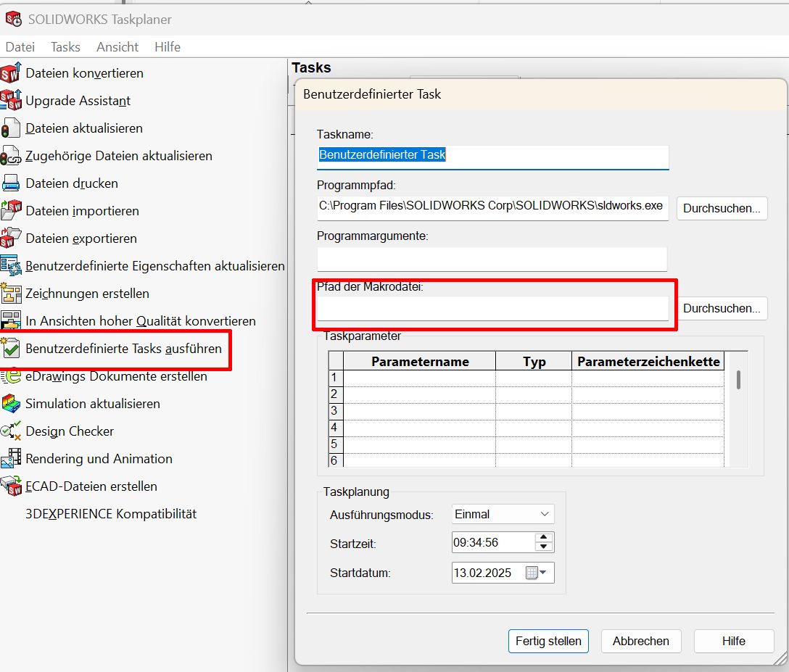
Task: Select row 5 header in Taskparameter table
Action: click(335, 444)
